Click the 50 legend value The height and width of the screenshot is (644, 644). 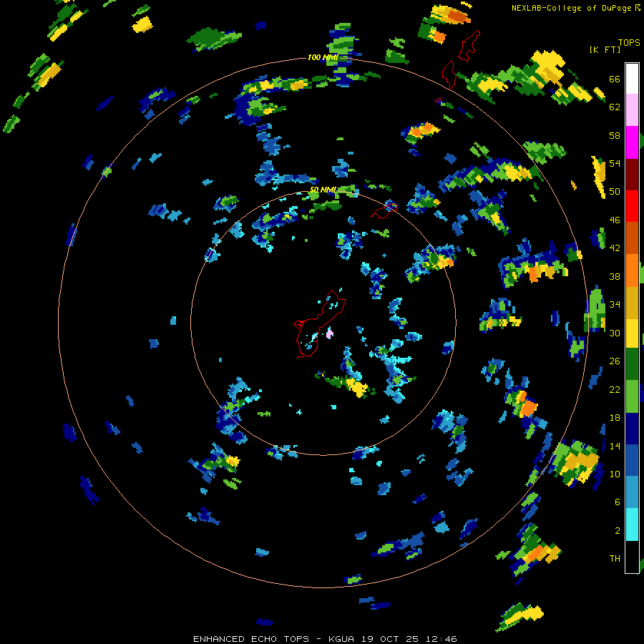(x=615, y=192)
